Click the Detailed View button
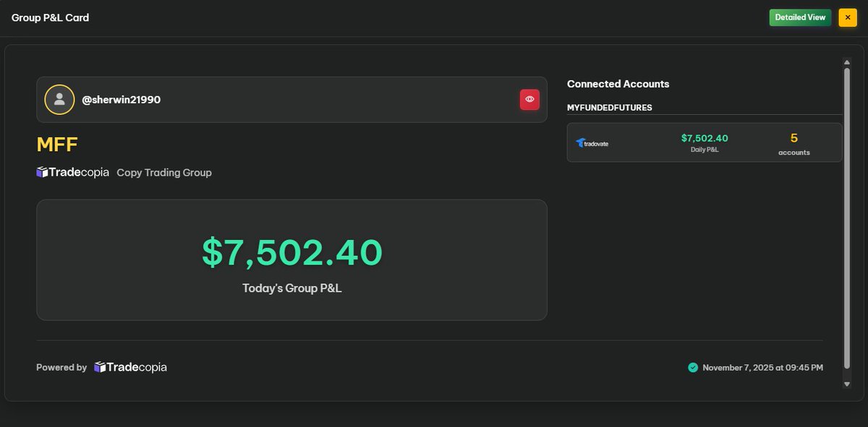This screenshot has width=868, height=427. [800, 17]
